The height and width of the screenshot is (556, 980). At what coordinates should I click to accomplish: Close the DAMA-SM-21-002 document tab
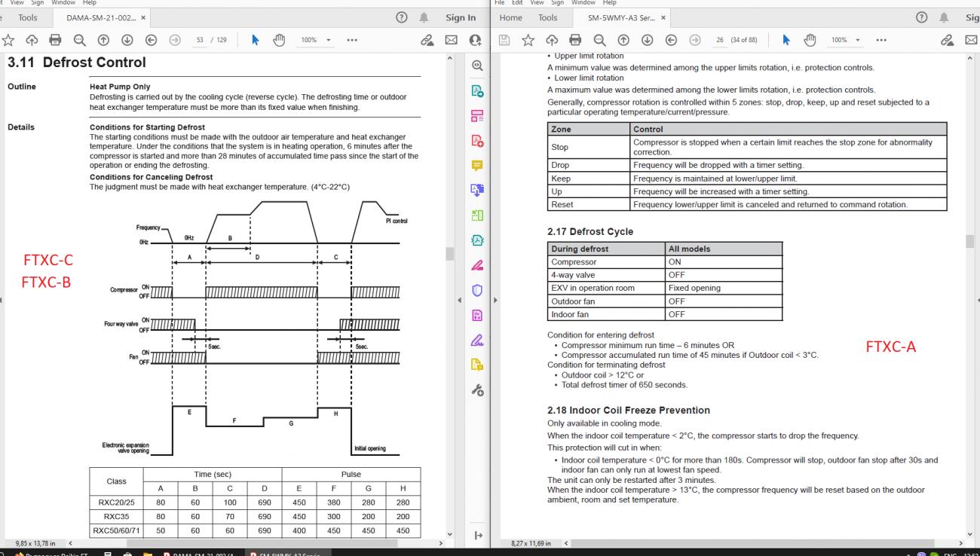[x=144, y=17]
